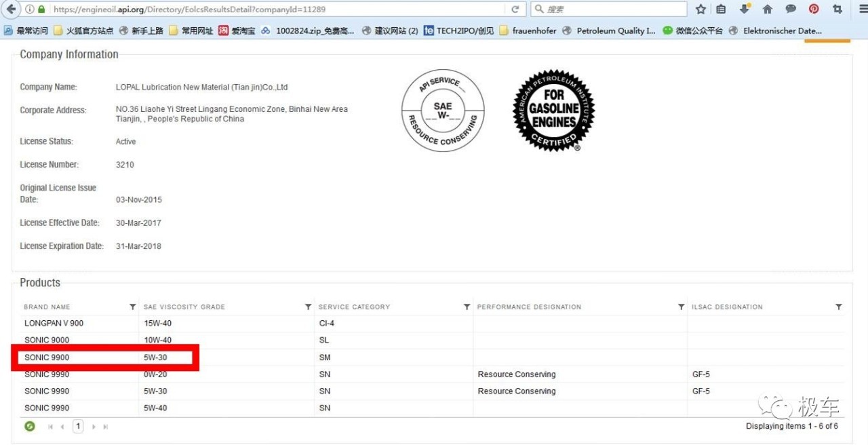868x445 pixels.
Task: Open the TECH2IPO/创见 bookmark
Action: (459, 31)
